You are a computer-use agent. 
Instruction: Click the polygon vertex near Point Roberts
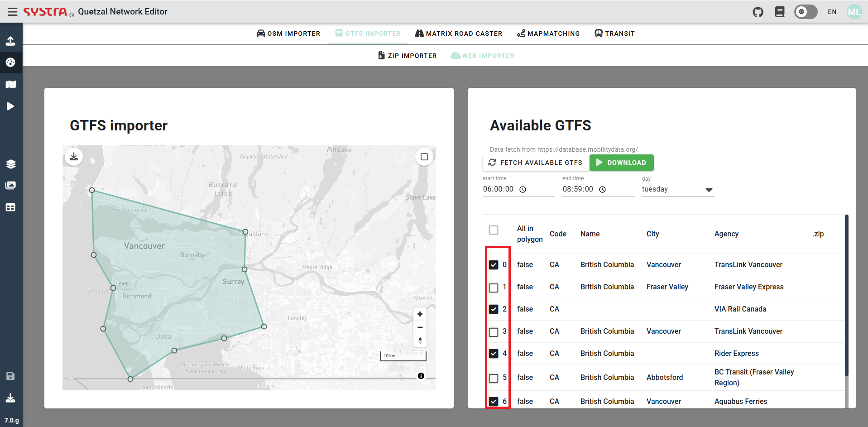(x=130, y=379)
